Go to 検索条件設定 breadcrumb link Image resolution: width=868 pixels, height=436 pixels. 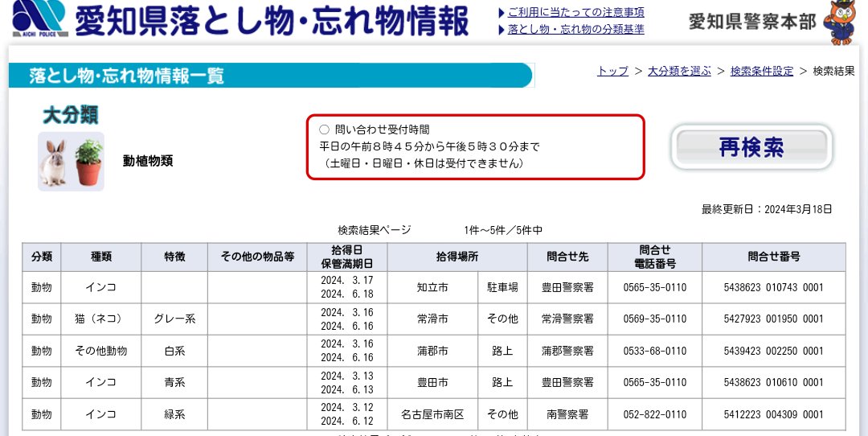tap(762, 71)
